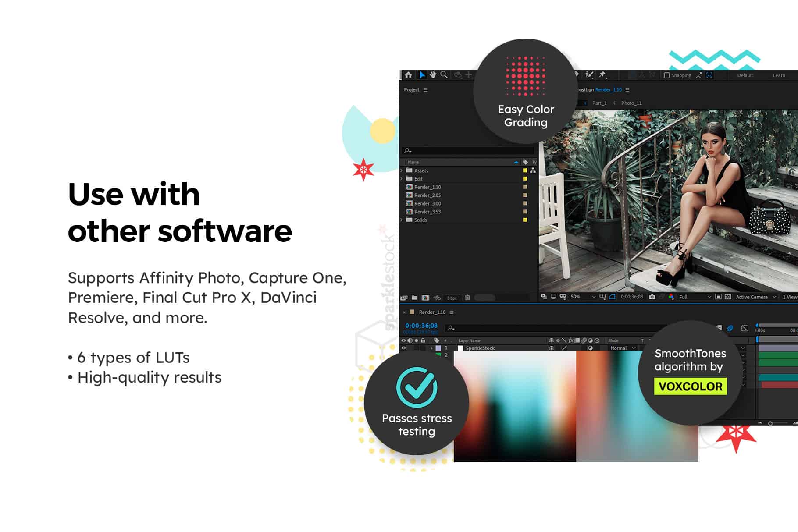Click the viewer timecode 0;00;36;08

[x=632, y=297]
